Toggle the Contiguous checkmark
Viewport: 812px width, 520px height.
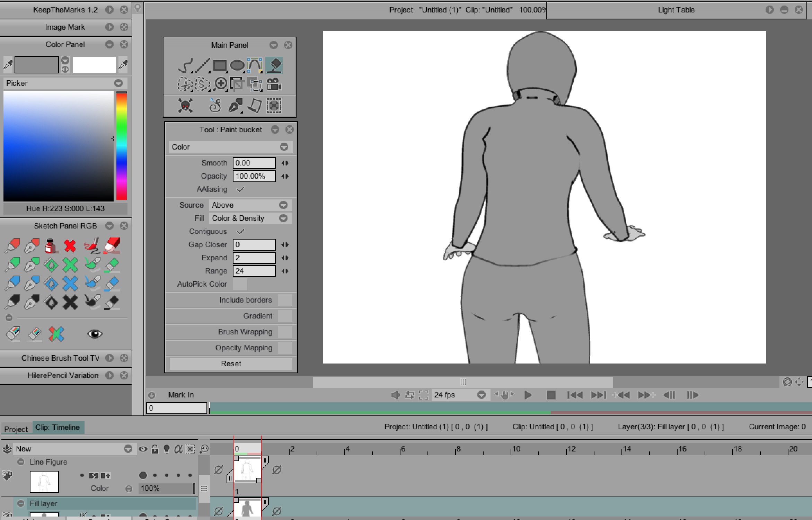click(x=240, y=232)
